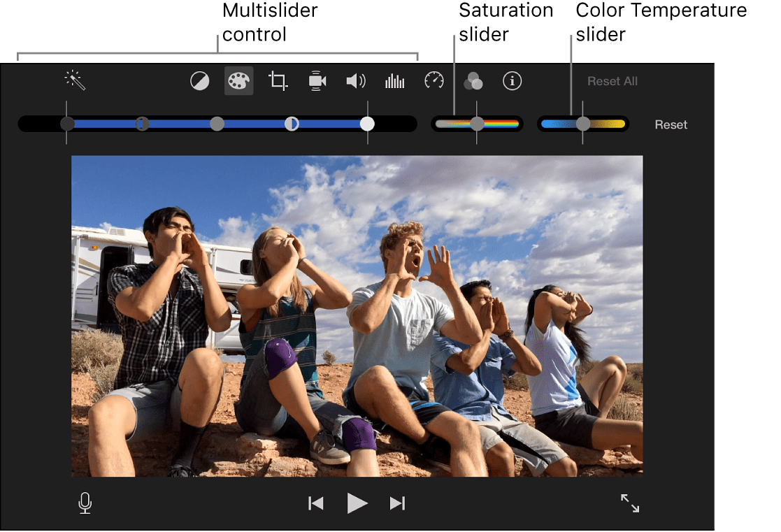
Task: Skip to the previous frame
Action: point(315,503)
